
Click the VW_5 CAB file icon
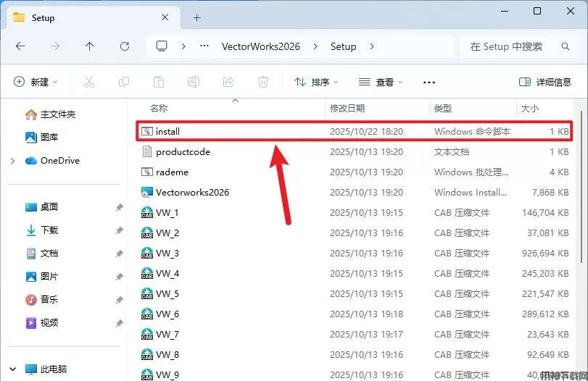(x=147, y=293)
